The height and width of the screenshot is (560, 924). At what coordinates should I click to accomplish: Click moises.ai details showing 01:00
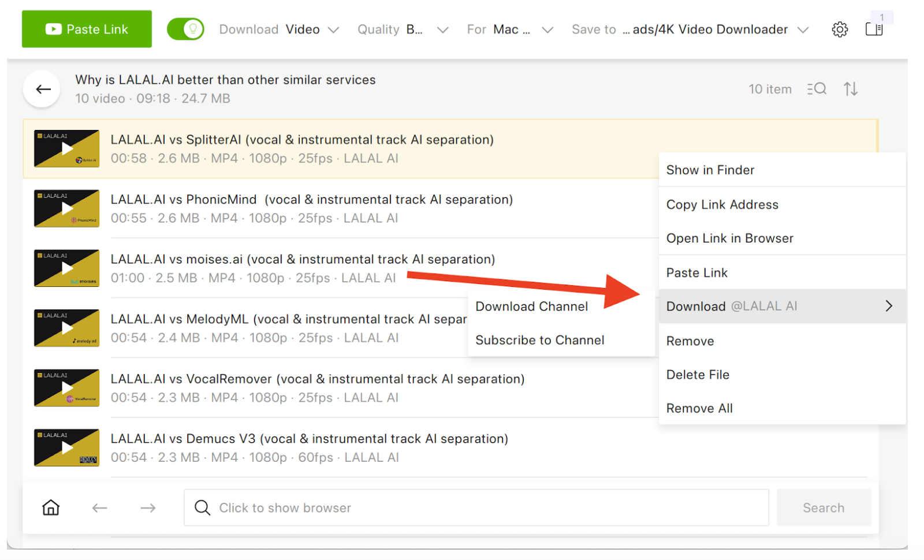click(253, 278)
